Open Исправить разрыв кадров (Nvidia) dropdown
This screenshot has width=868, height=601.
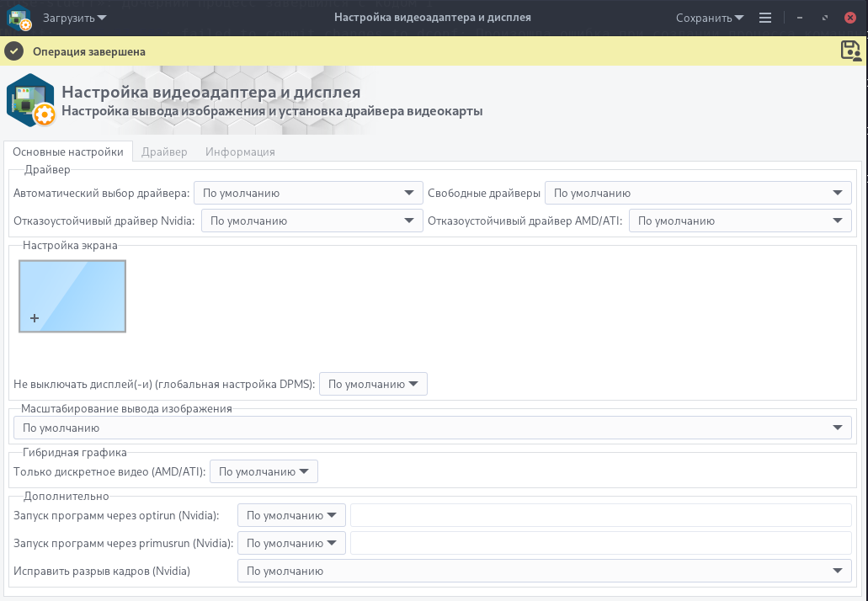544,572
